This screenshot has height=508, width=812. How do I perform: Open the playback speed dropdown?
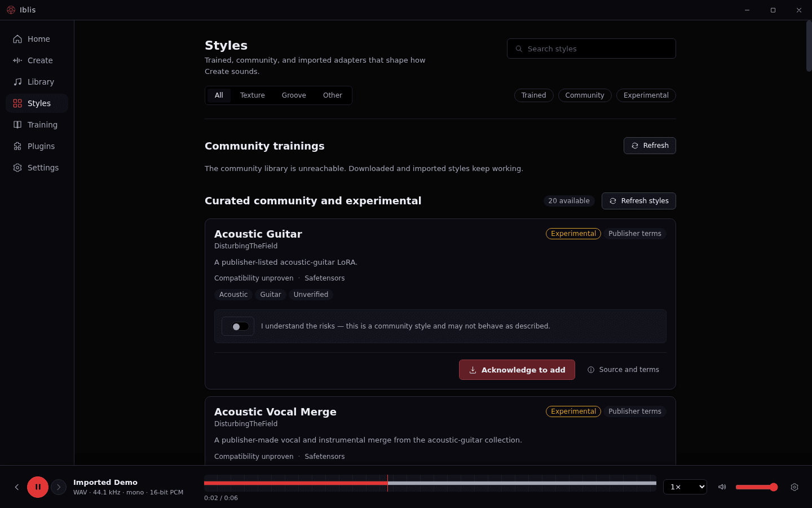click(685, 487)
